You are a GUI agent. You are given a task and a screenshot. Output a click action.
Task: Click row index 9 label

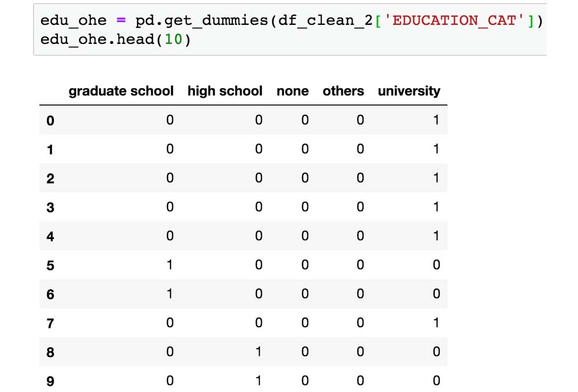coord(50,381)
